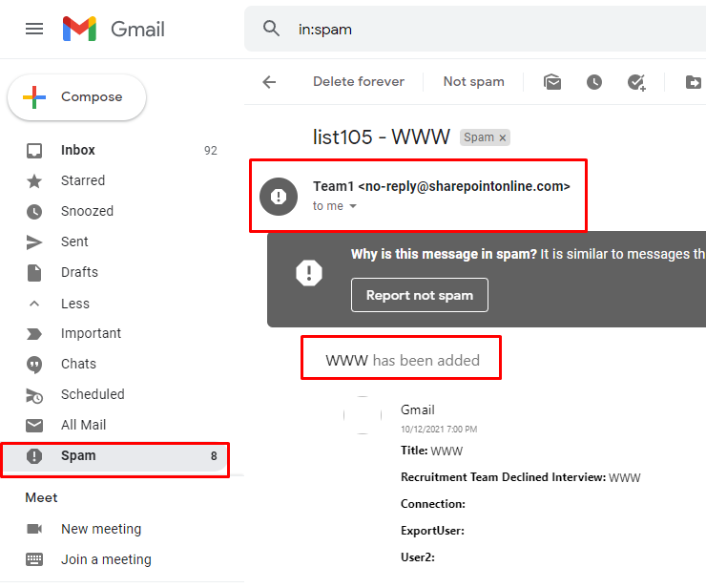Click the Inbox tray icon
The width and height of the screenshot is (706, 588).
pyautogui.click(x=34, y=151)
